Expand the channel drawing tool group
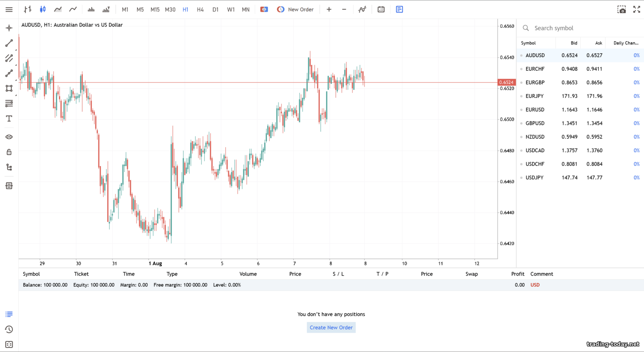The image size is (644, 352). [9, 58]
